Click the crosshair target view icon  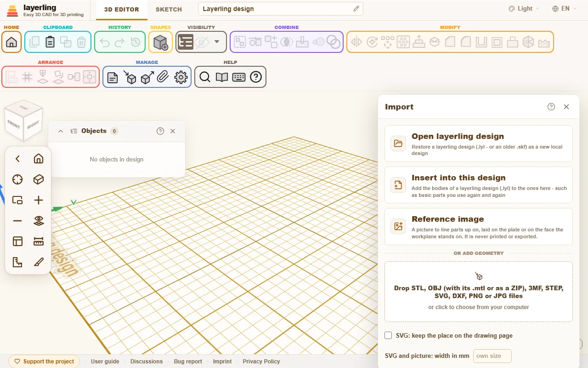tap(17, 179)
